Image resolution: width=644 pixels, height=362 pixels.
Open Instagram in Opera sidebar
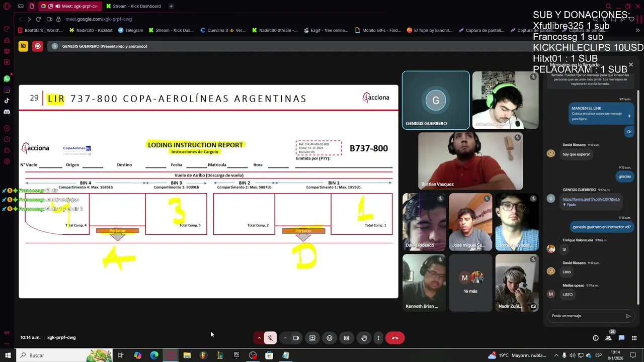click(7, 89)
